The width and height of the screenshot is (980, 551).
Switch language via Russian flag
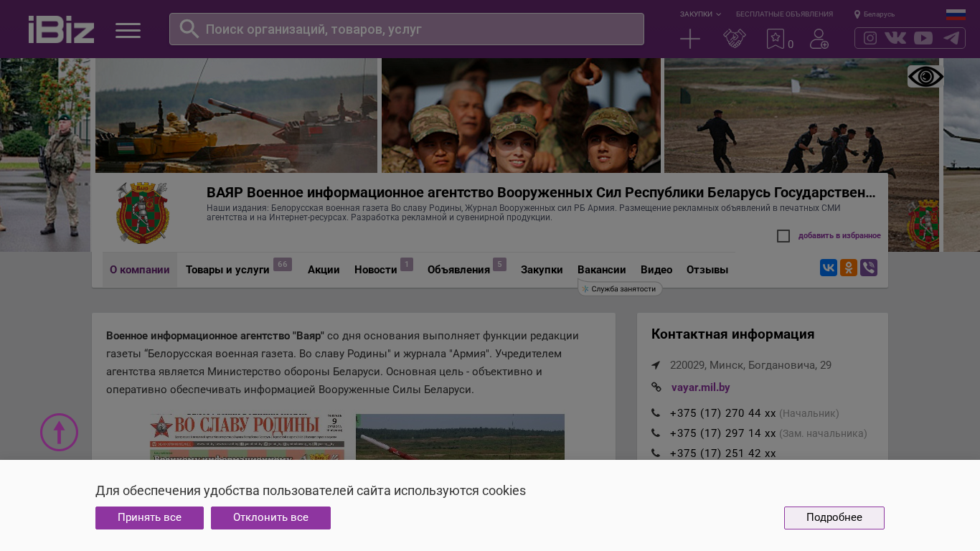[x=956, y=14]
